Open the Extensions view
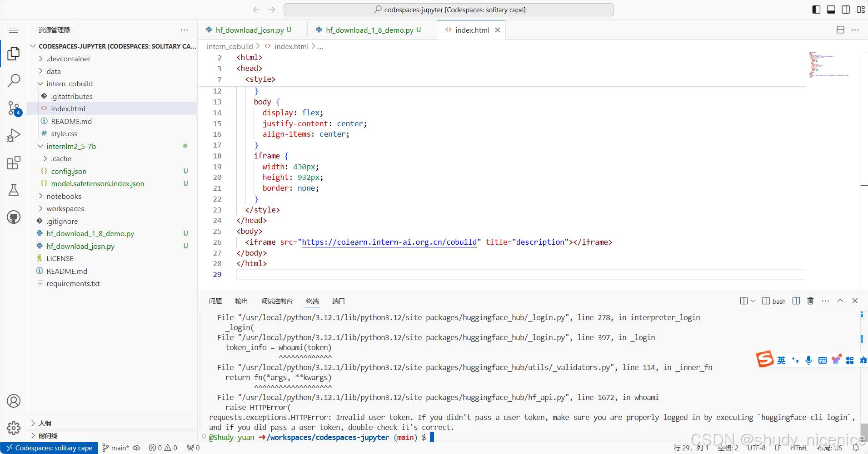 [14, 163]
